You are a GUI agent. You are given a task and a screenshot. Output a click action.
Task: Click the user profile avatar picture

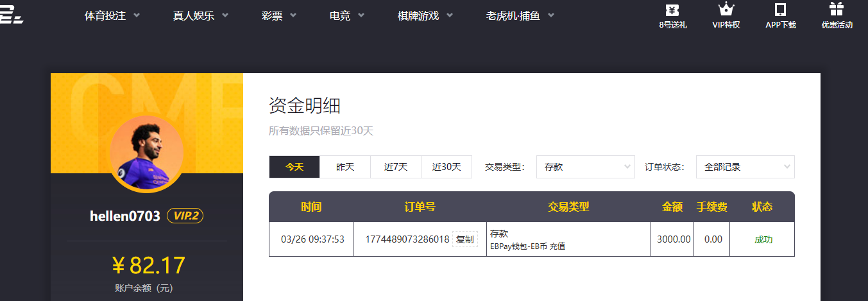(146, 153)
